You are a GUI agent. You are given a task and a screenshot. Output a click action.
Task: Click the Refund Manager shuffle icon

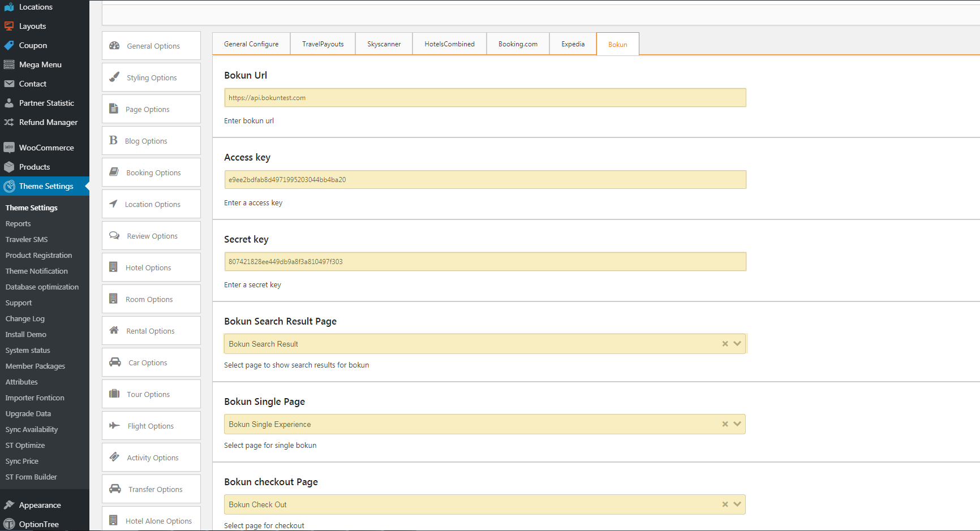[9, 122]
